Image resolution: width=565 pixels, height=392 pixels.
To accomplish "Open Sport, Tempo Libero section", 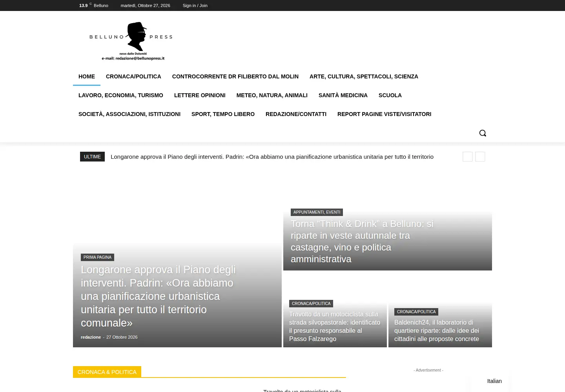I will click(x=223, y=114).
